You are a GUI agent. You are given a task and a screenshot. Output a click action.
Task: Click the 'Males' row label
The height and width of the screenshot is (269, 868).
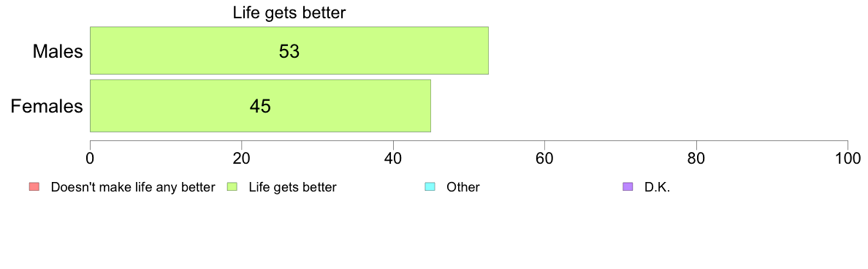[x=58, y=51]
